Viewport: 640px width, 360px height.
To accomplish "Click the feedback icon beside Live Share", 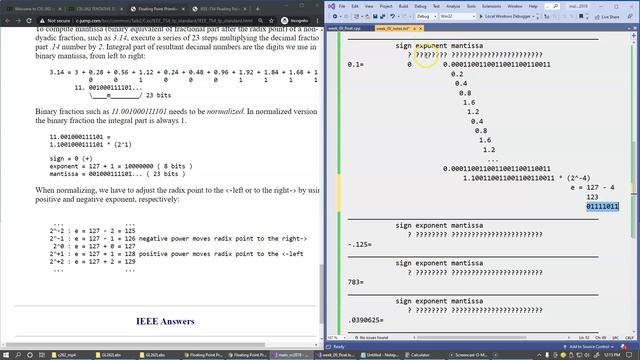I will [x=630, y=17].
